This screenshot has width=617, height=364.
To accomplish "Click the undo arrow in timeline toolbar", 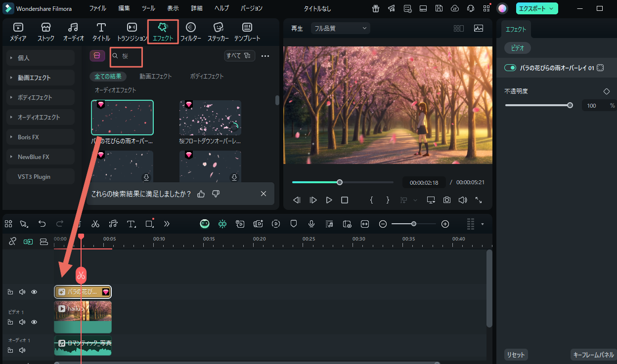I will (x=42, y=224).
